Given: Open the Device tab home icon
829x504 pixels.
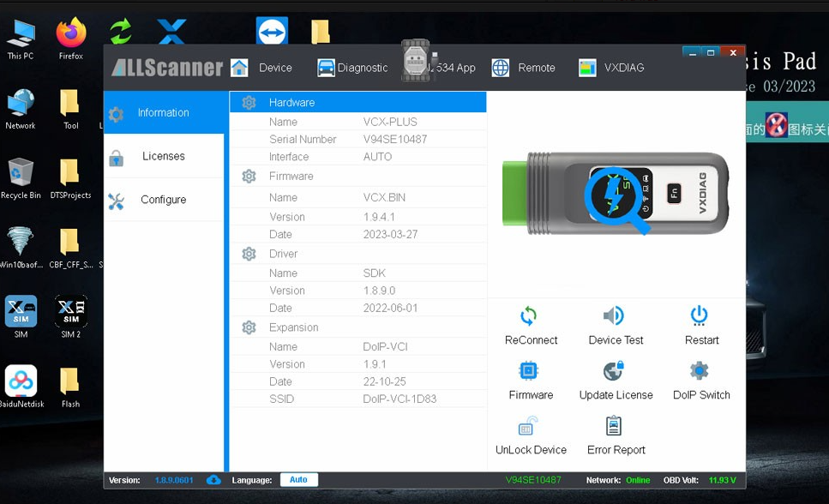Looking at the screenshot, I should (239, 68).
